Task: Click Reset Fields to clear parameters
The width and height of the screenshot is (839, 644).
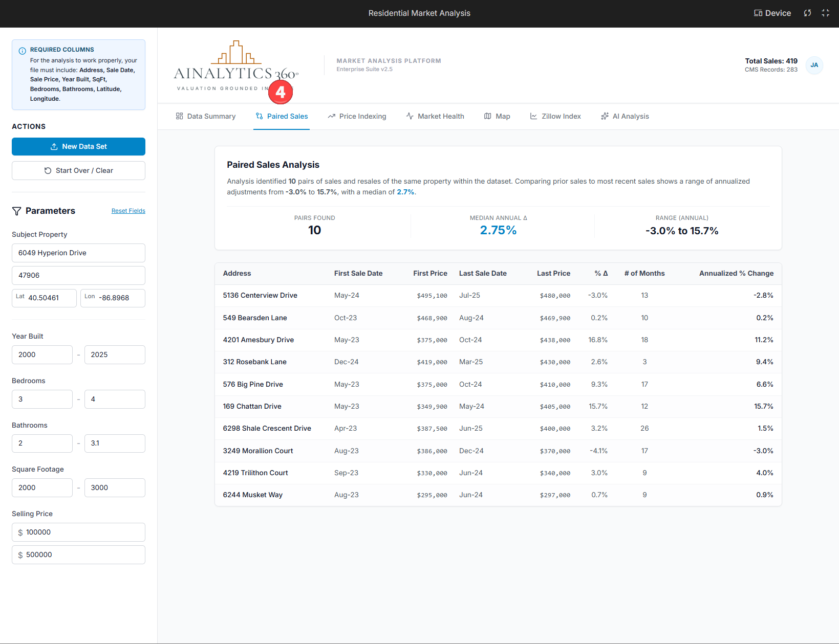Action: [x=128, y=210]
